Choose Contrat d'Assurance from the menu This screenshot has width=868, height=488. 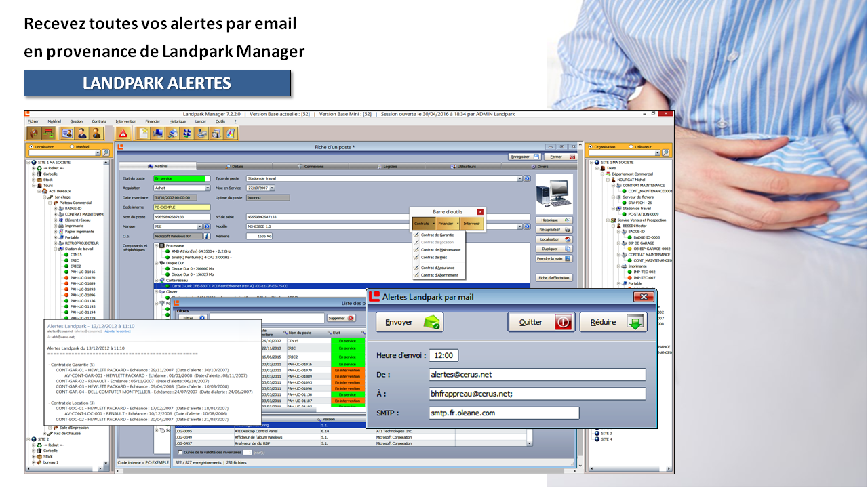[x=437, y=268]
